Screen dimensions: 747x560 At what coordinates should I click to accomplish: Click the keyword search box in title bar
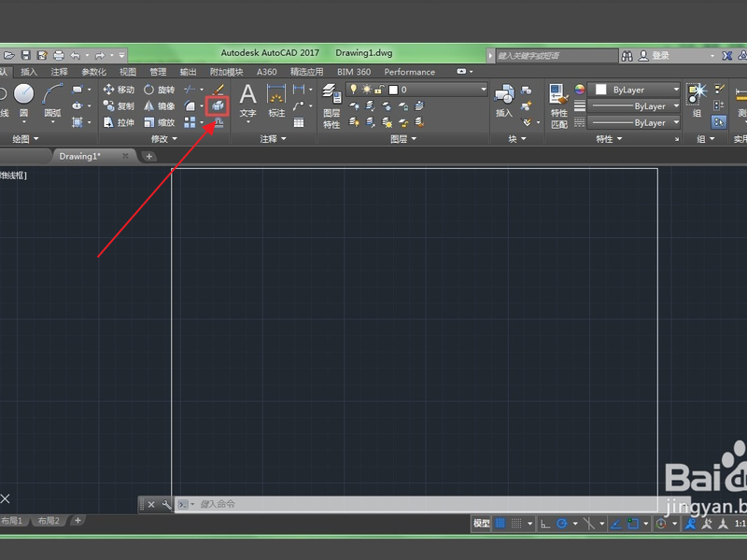(x=557, y=56)
